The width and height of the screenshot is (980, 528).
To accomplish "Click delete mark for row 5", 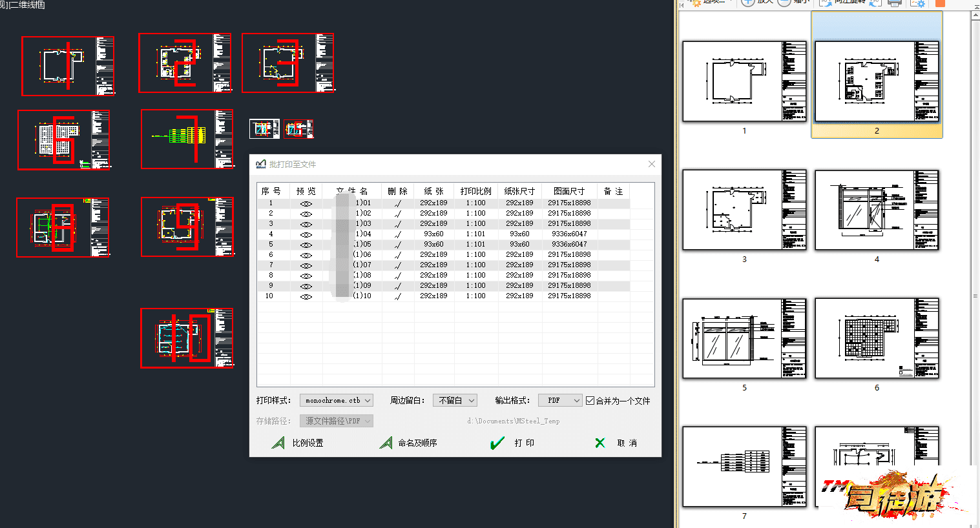I will point(398,245).
